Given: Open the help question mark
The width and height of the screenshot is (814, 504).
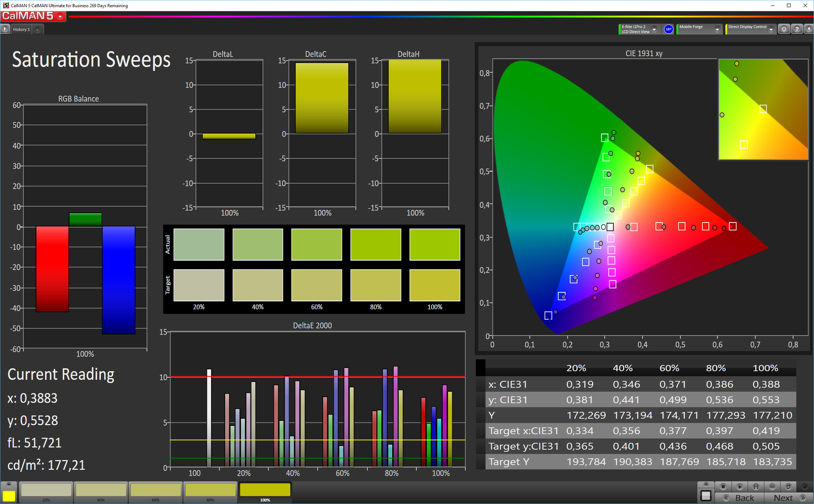Looking at the screenshot, I should click(x=797, y=29).
